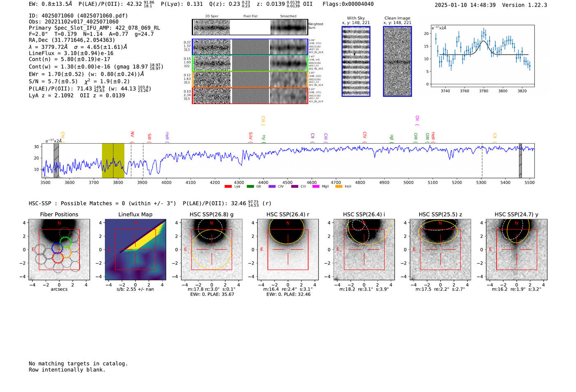Viewport: 576px width, 392px height.
Task: Click the green OII legend swatch
Action: coord(250,186)
